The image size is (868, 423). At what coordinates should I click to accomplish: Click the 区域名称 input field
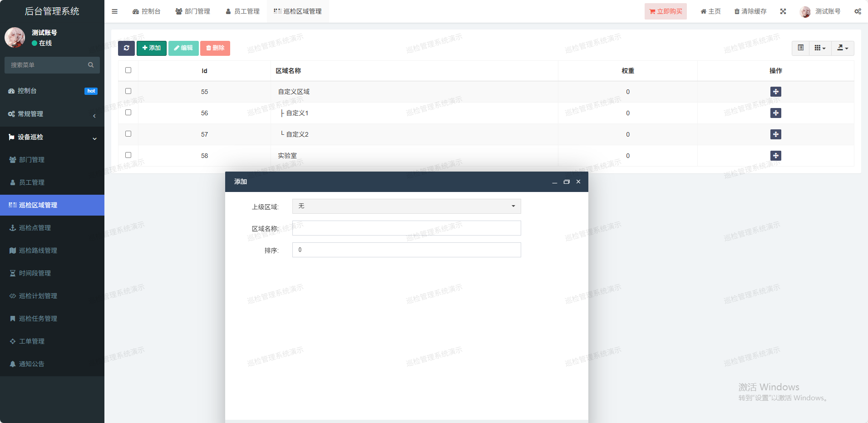point(406,228)
